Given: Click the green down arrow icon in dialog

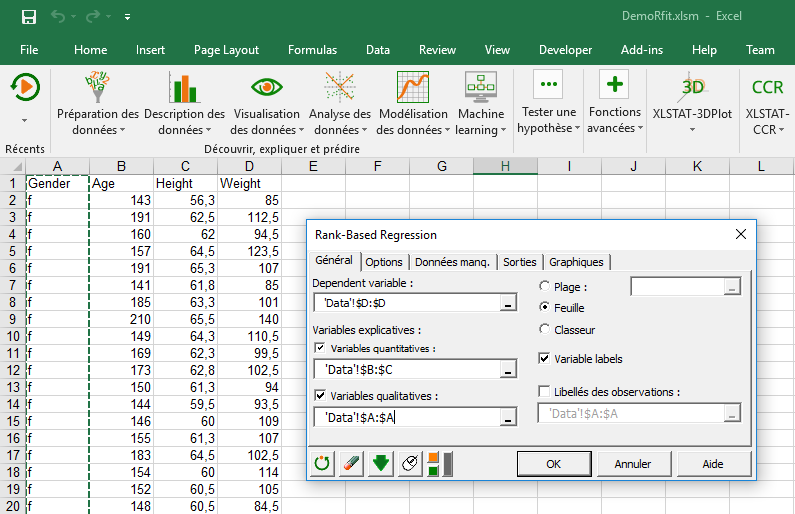Looking at the screenshot, I should (x=379, y=464).
